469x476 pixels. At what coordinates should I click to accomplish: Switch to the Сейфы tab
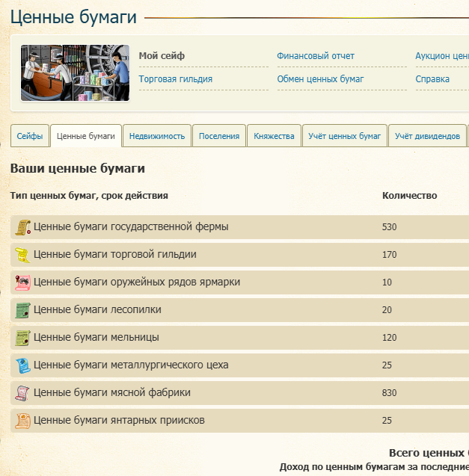coord(30,136)
